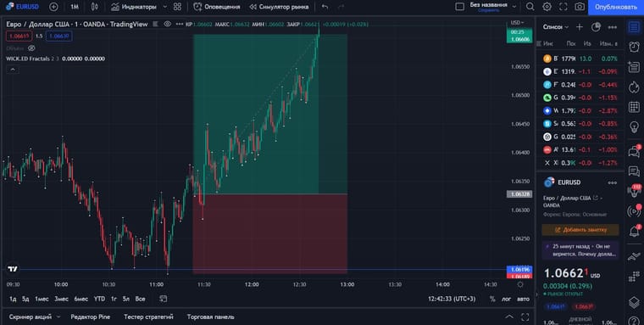Enter fullscreen mode from top toolbar
Image resolution: width=644 pixels, height=325 pixels.
click(563, 7)
